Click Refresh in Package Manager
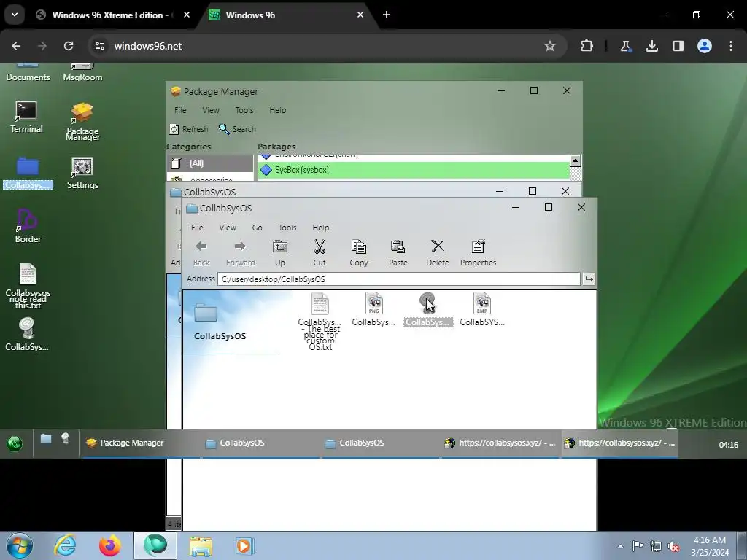The width and height of the screenshot is (747, 560). (189, 129)
